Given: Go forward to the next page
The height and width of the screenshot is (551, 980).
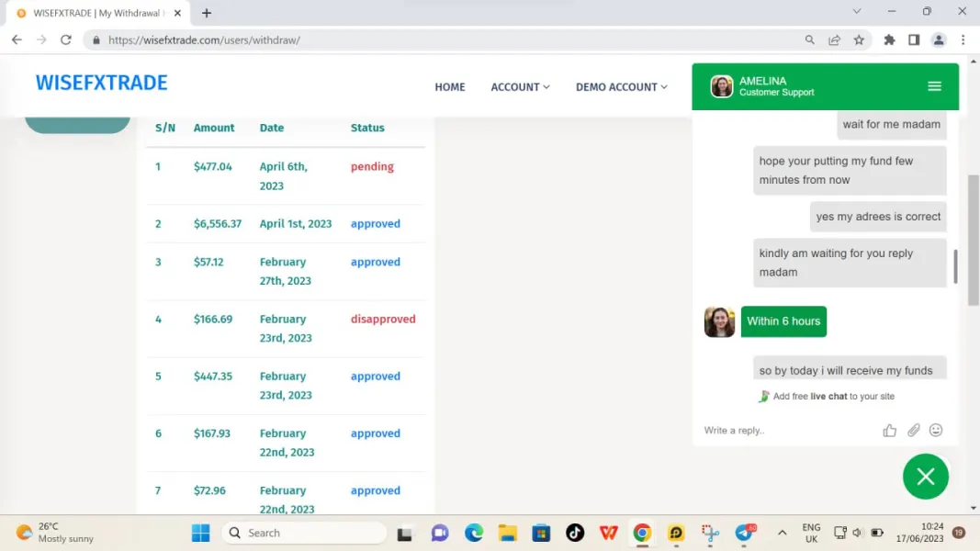Looking at the screenshot, I should tap(41, 40).
